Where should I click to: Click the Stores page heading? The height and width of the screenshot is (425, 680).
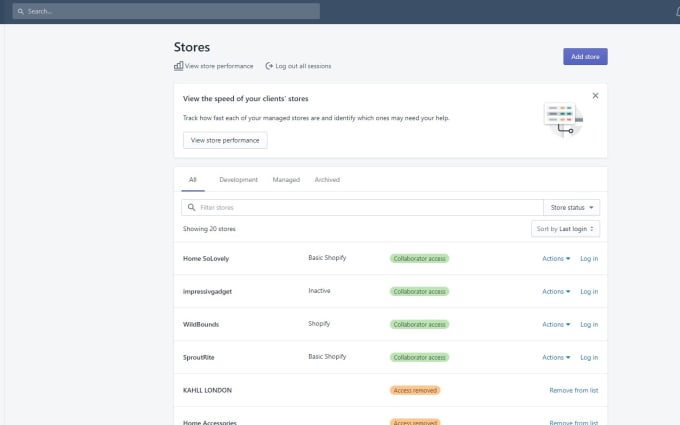pyautogui.click(x=192, y=47)
